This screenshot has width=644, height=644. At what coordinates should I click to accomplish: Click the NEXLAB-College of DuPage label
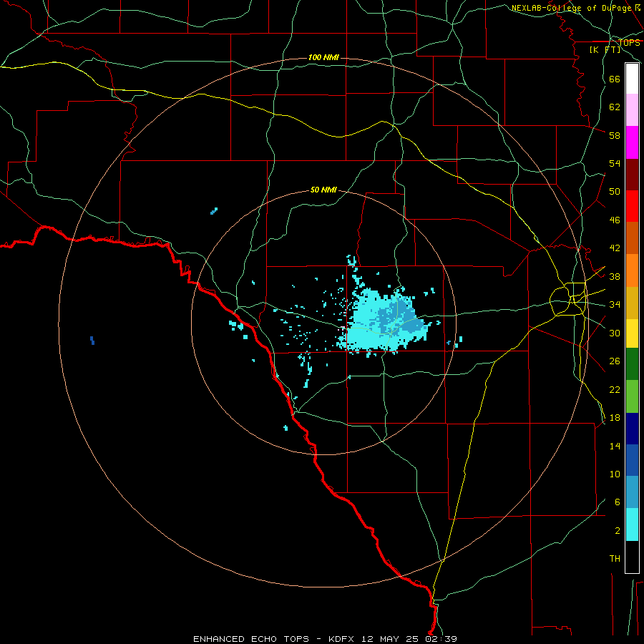[571, 8]
